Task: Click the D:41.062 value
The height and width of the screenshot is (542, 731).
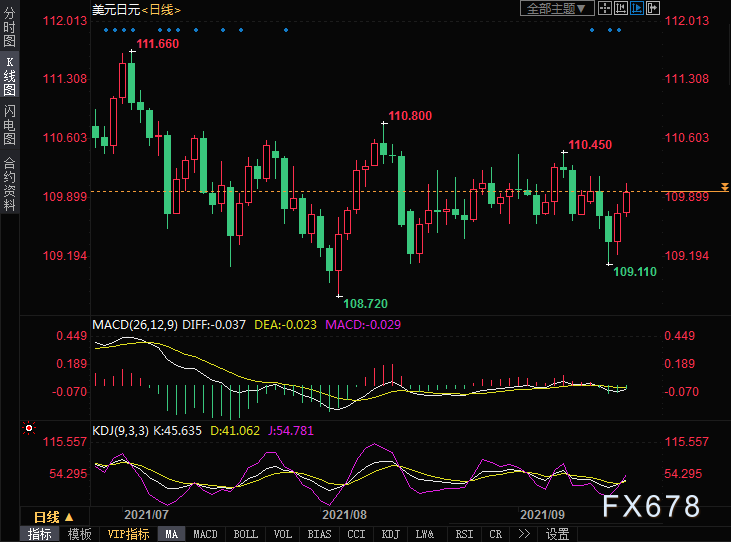Action: click(x=235, y=431)
